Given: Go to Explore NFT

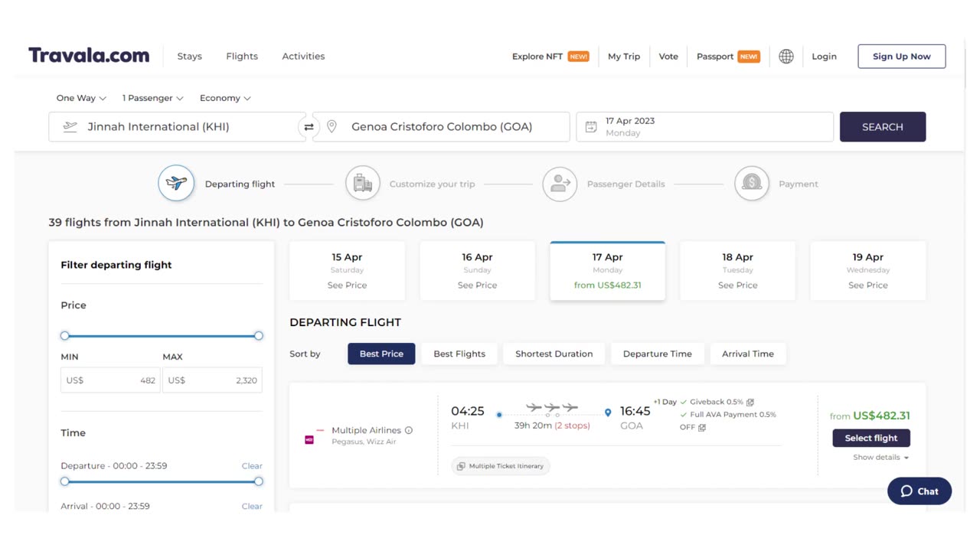Looking at the screenshot, I should click(x=537, y=56).
